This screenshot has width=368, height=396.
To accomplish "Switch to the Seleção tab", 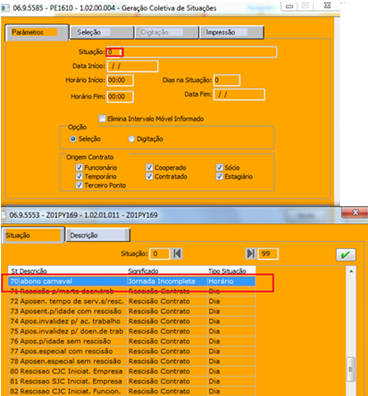I will [x=102, y=32].
